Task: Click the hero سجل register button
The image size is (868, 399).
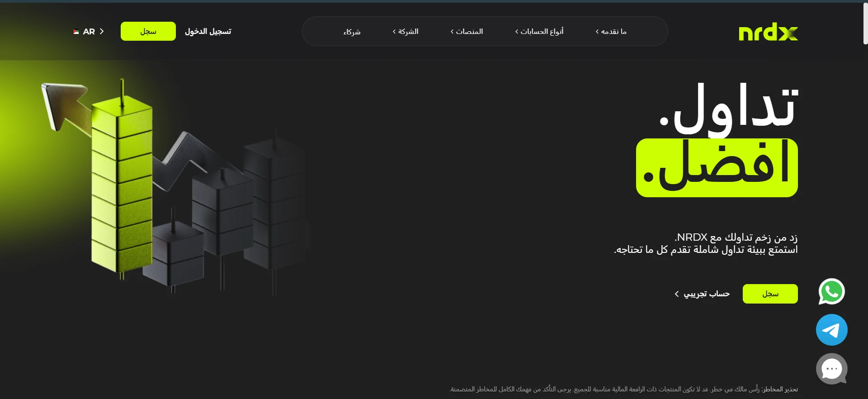Action: (x=770, y=294)
